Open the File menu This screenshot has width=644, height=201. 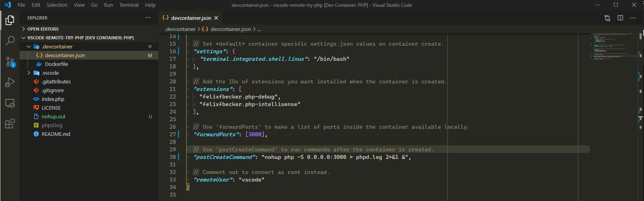point(21,5)
